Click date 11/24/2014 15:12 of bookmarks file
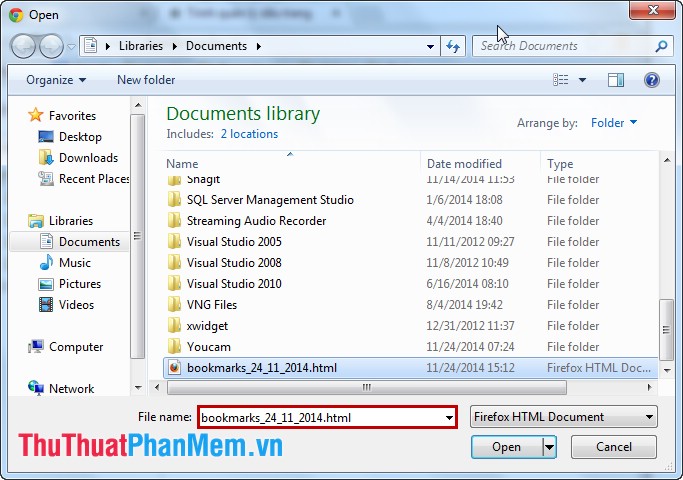This screenshot has width=683, height=480. (470, 368)
